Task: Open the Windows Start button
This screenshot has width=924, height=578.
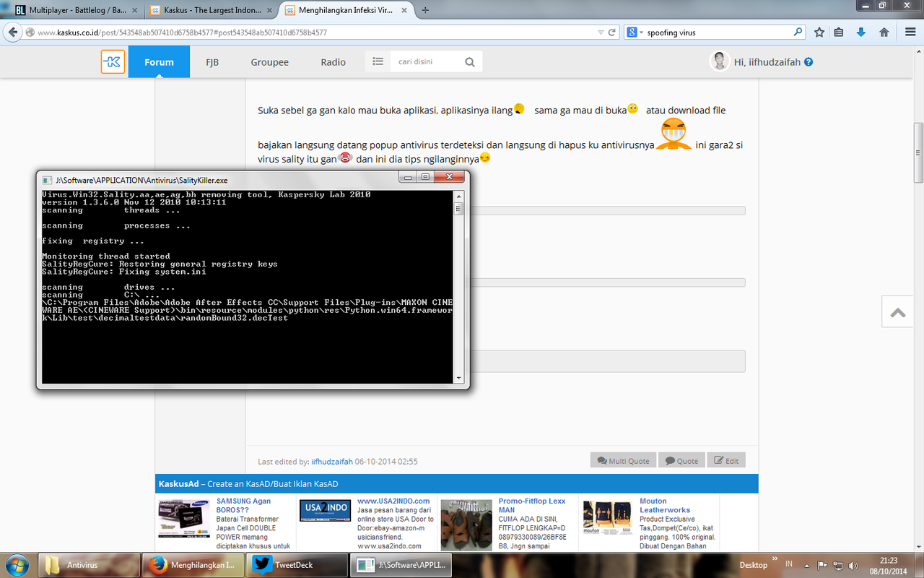Action: [x=17, y=564]
